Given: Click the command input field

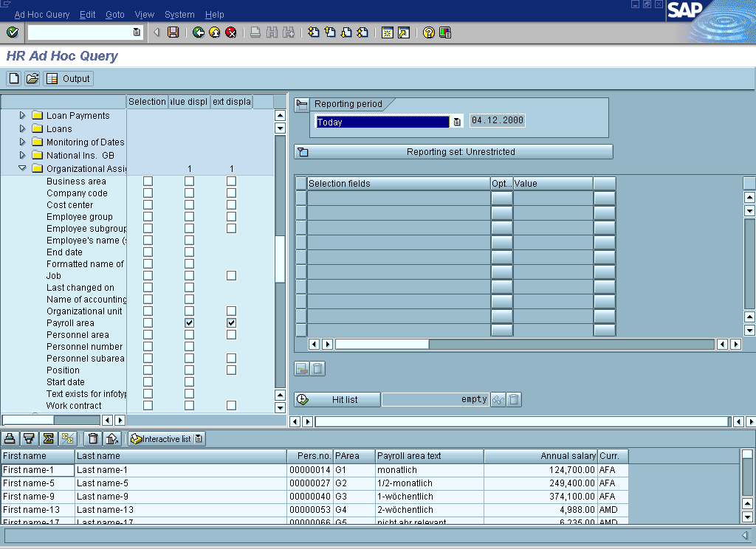Looking at the screenshot, I should click(x=80, y=32).
